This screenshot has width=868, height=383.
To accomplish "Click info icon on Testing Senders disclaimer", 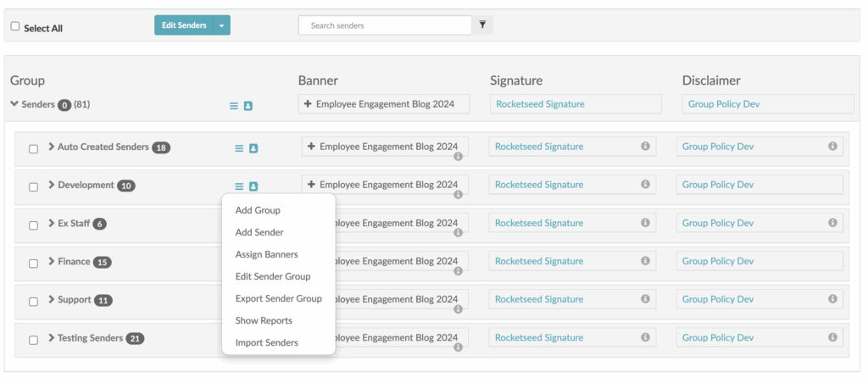I will [832, 337].
